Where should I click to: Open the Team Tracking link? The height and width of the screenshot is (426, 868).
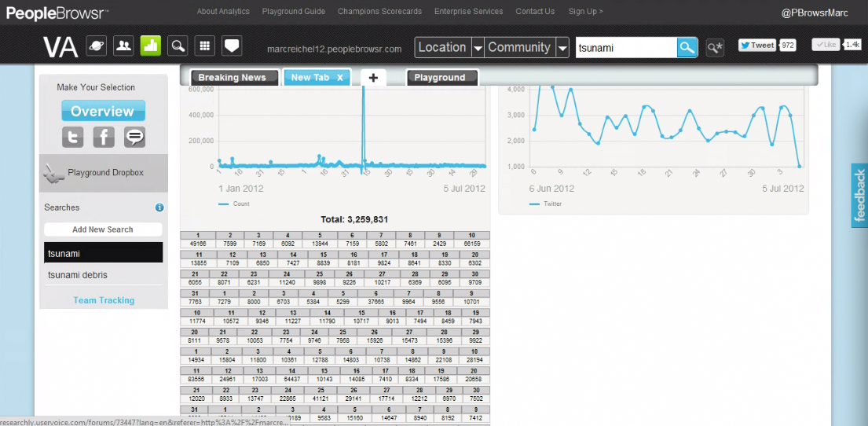pos(104,300)
